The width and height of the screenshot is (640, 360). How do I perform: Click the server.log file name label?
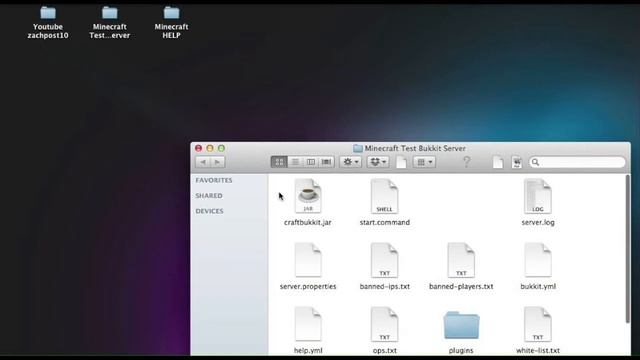point(538,222)
